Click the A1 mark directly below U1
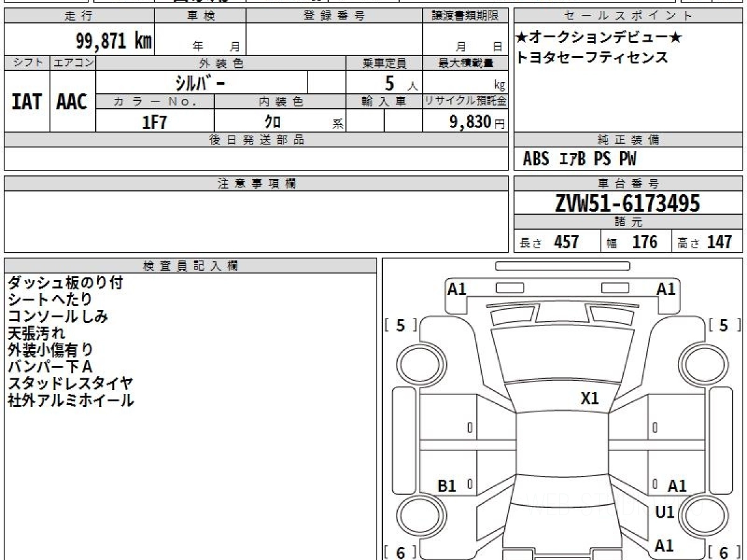This screenshot has height=560, width=747. pos(664,546)
